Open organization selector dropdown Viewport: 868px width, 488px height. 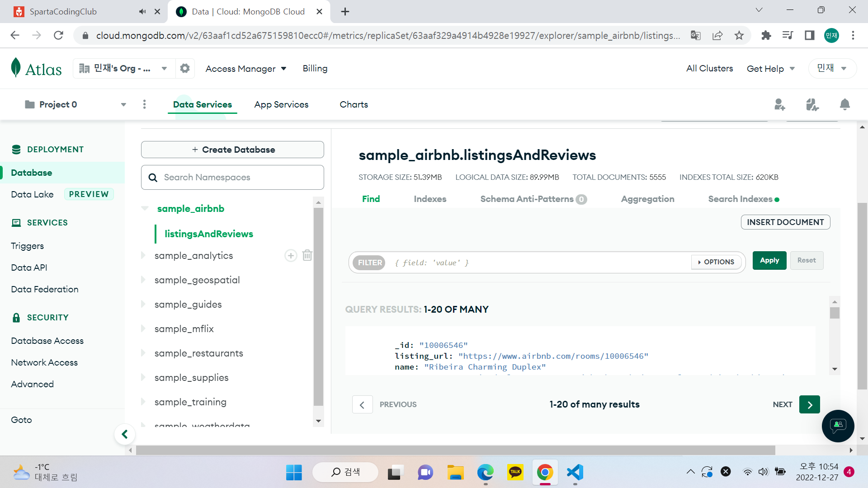click(124, 68)
